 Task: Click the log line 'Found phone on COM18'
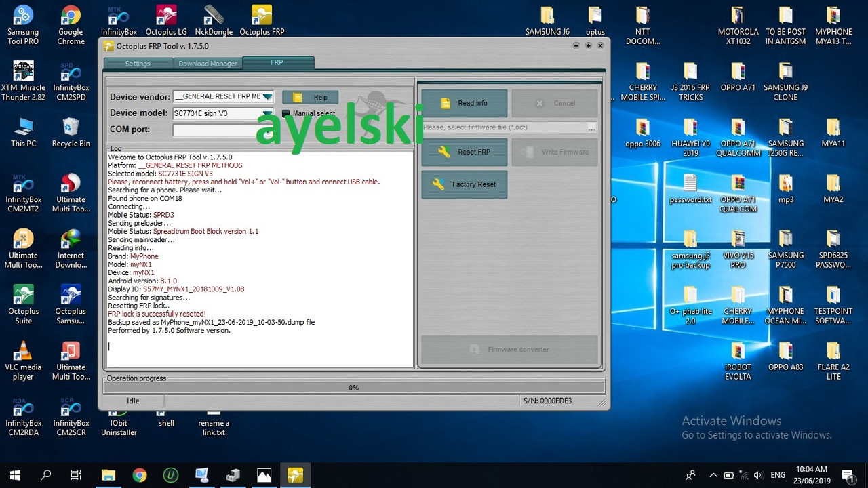145,199
